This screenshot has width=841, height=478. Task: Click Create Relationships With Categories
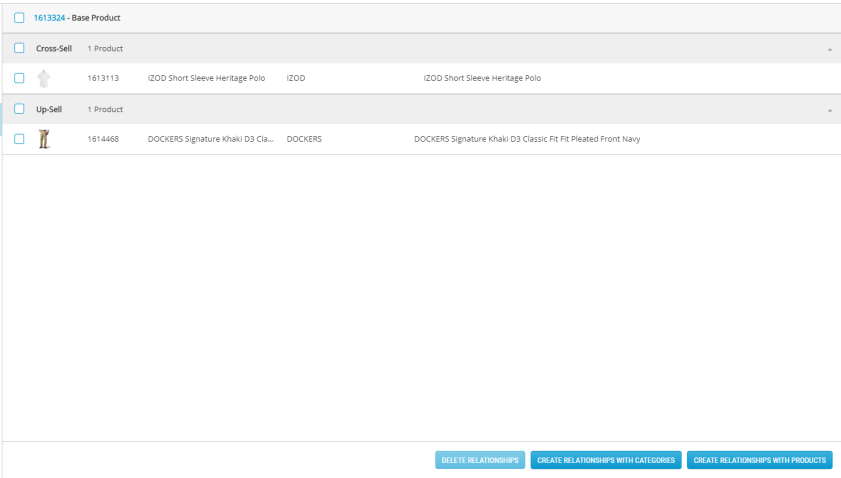(606, 460)
